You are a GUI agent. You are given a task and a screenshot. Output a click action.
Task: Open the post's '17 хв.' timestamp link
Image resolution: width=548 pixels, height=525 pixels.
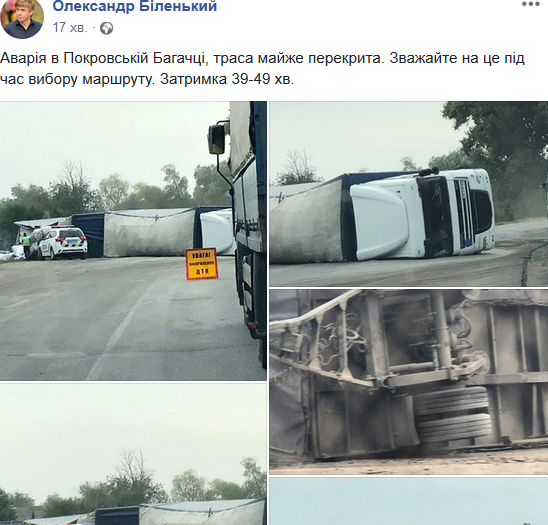[70, 28]
